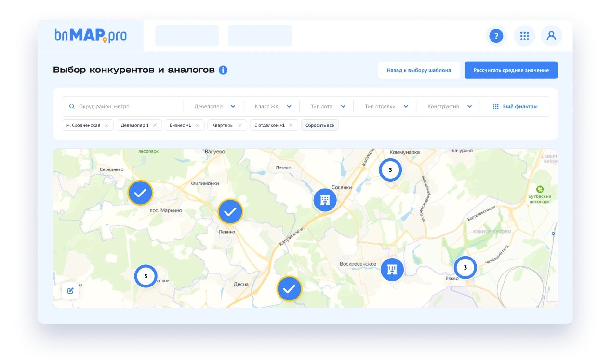Open Ещё фильтры panel
Screen dimensions: 611x364
point(515,107)
